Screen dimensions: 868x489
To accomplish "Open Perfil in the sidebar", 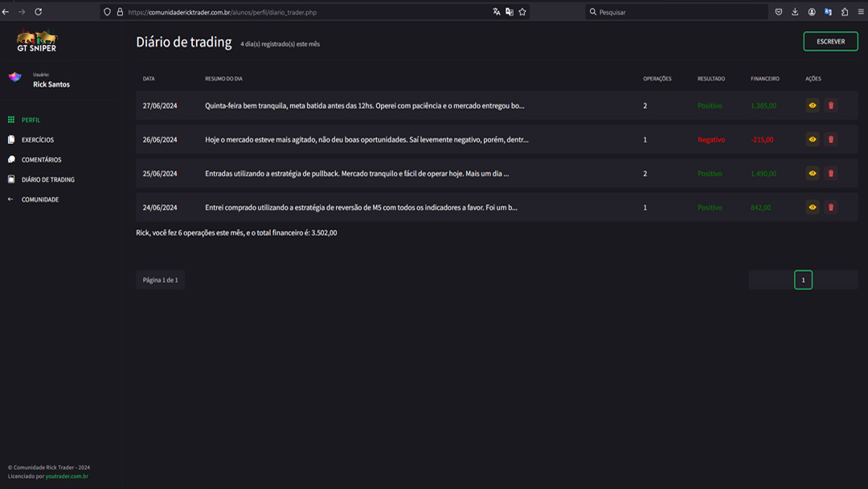I will [31, 120].
